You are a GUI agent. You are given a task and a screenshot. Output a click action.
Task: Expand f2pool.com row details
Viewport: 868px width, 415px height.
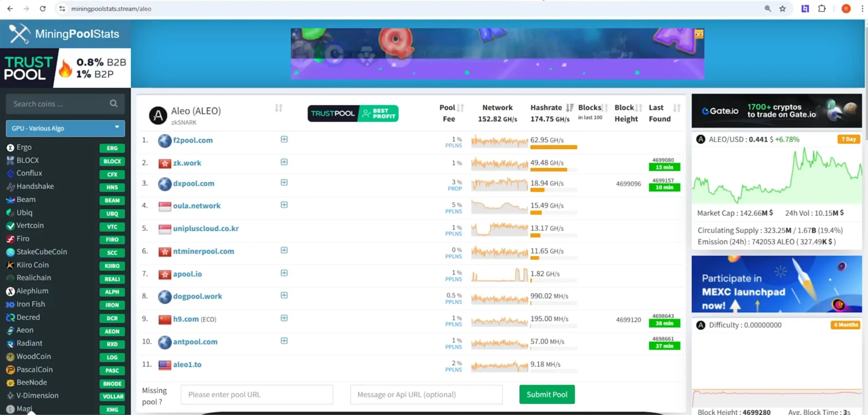pos(284,139)
